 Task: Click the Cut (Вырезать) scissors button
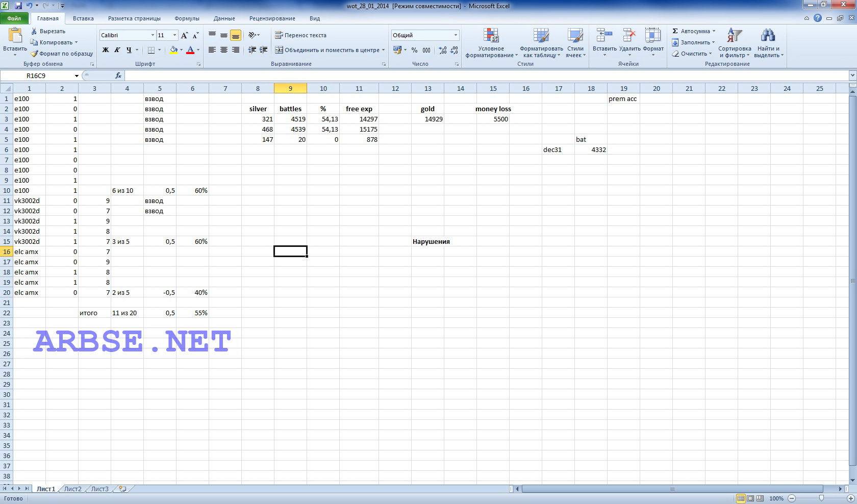(48, 31)
